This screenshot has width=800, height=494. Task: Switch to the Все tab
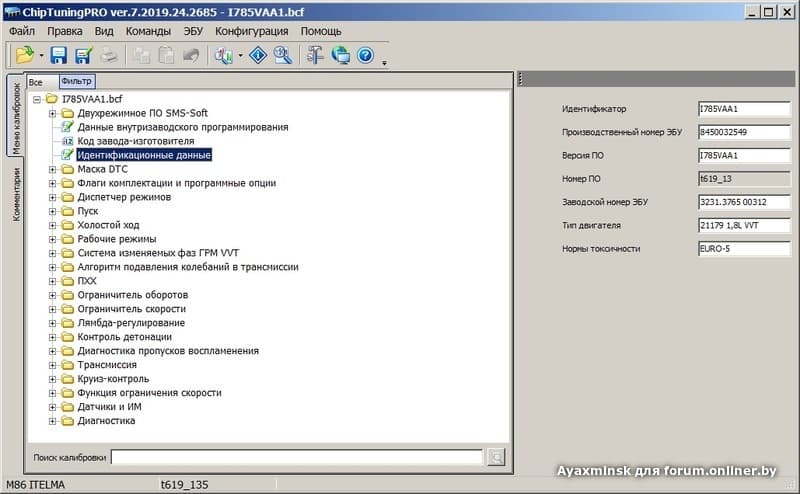point(36,81)
